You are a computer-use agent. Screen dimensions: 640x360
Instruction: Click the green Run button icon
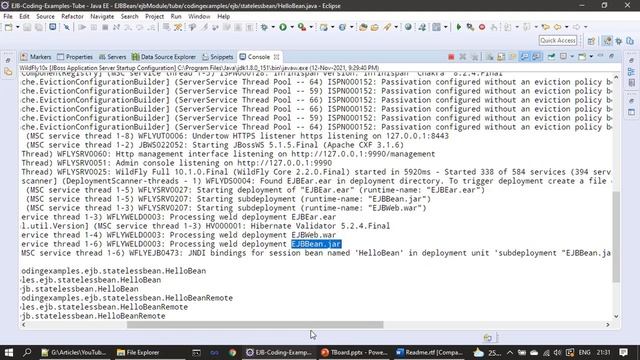click(x=283, y=27)
